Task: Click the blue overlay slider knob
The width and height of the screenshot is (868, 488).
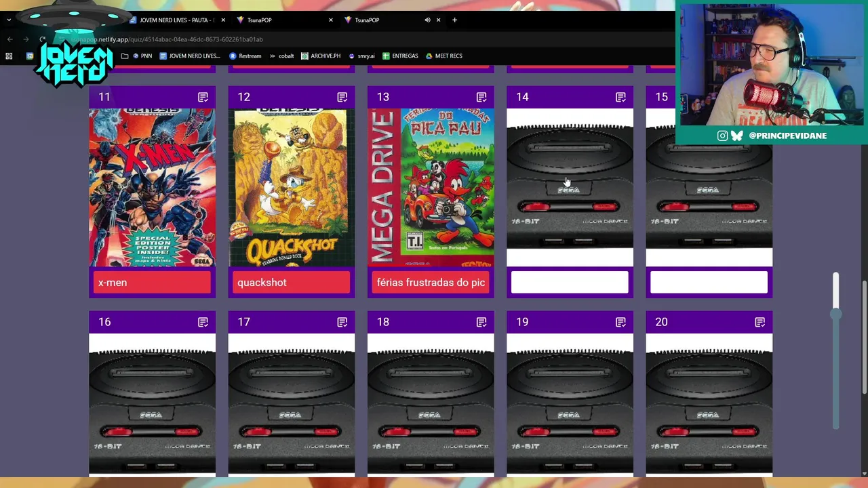Action: 835,314
